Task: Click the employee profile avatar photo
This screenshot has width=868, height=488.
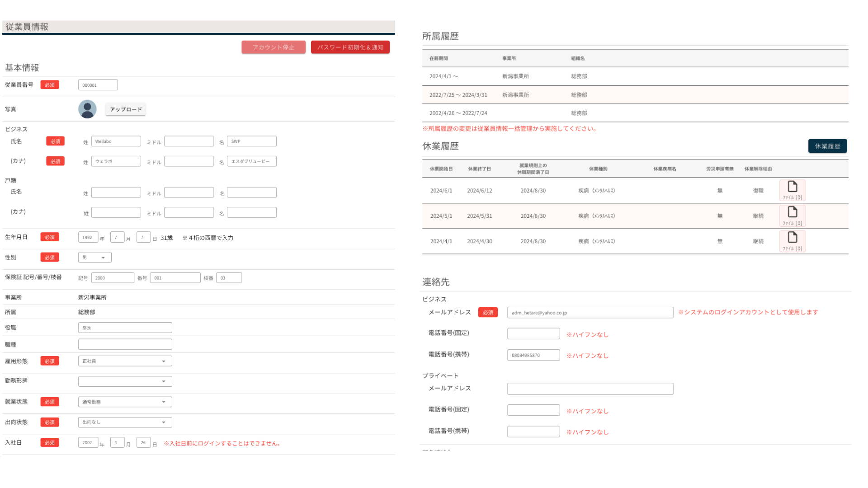Action: pyautogui.click(x=87, y=109)
